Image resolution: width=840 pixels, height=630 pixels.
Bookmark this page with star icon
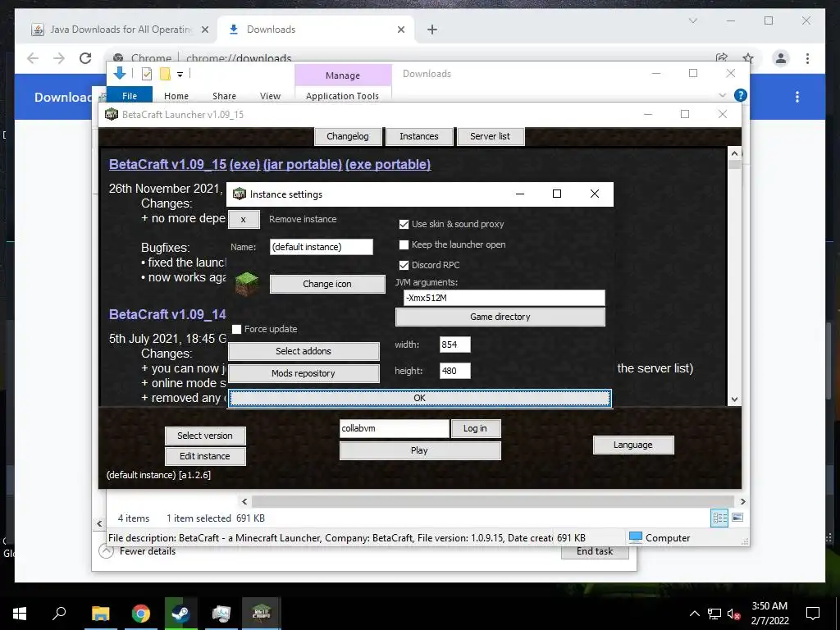748,58
